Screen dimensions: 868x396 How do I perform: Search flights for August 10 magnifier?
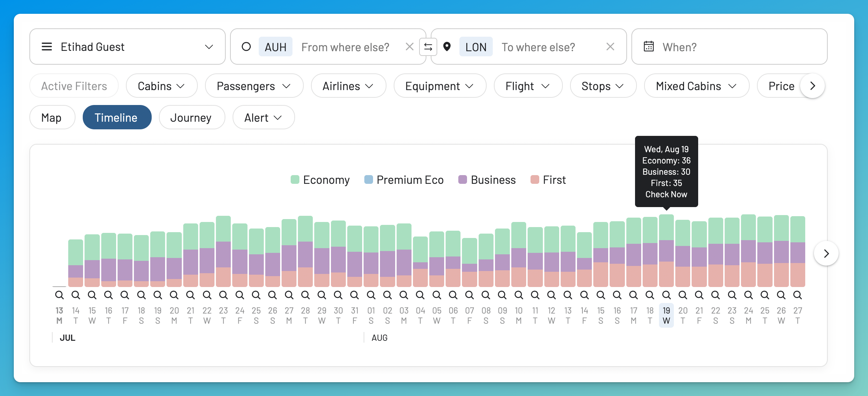[519, 295]
